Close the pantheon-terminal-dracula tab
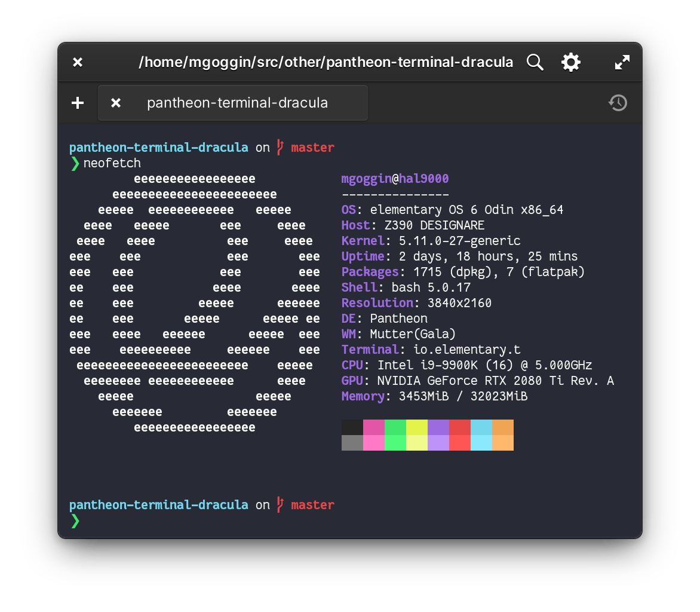This screenshot has height=612, width=700. click(x=115, y=102)
